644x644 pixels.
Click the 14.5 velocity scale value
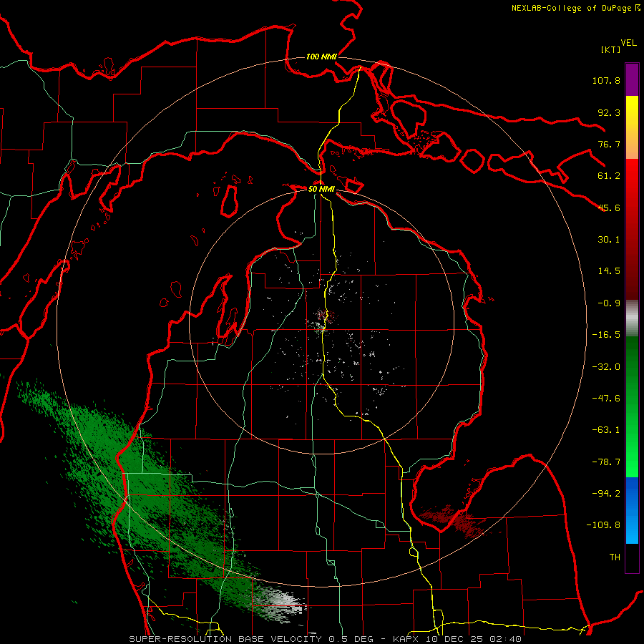tap(609, 271)
